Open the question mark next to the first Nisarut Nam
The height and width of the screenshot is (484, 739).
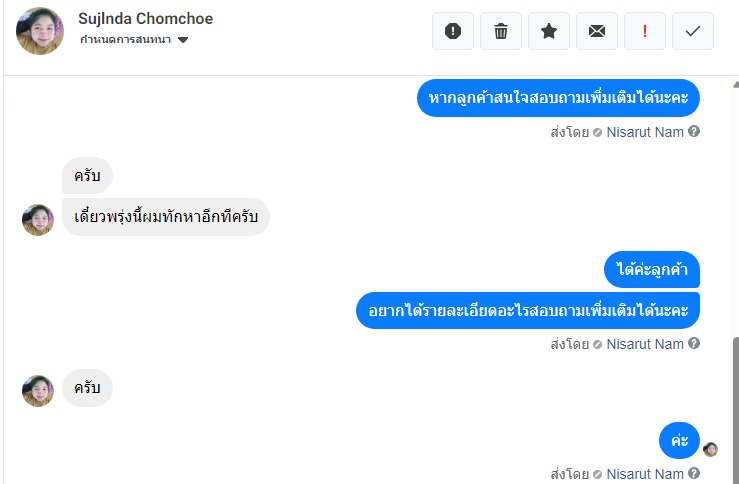click(694, 131)
